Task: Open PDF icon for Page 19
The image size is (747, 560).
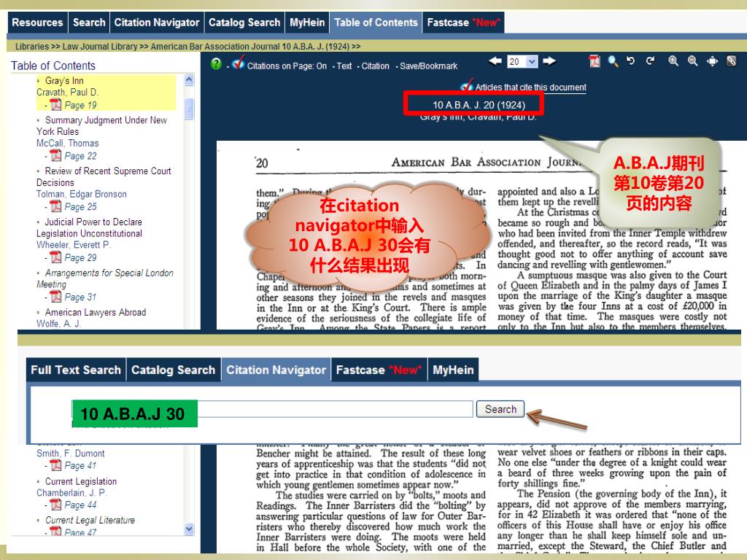Action: pyautogui.click(x=55, y=104)
